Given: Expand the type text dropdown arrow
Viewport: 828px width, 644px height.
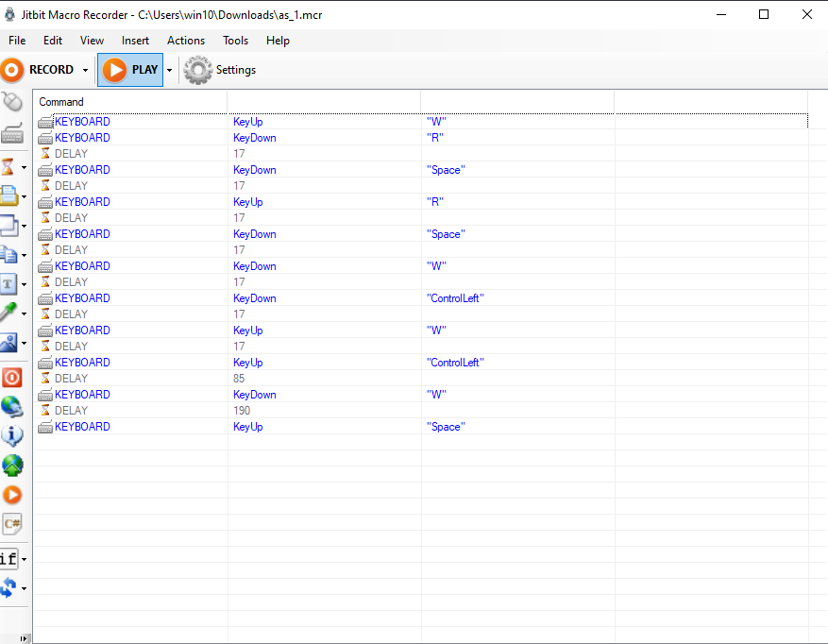Looking at the screenshot, I should (24, 285).
